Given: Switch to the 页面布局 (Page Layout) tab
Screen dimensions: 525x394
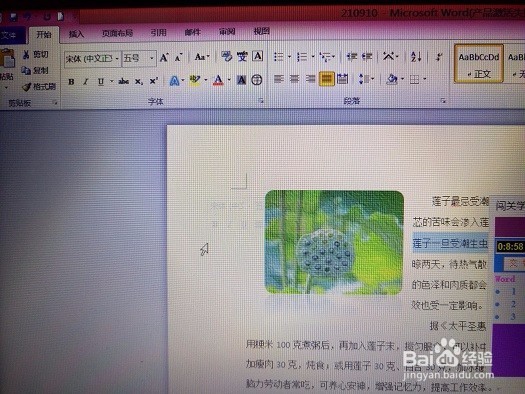Looking at the screenshot, I should 117,33.
